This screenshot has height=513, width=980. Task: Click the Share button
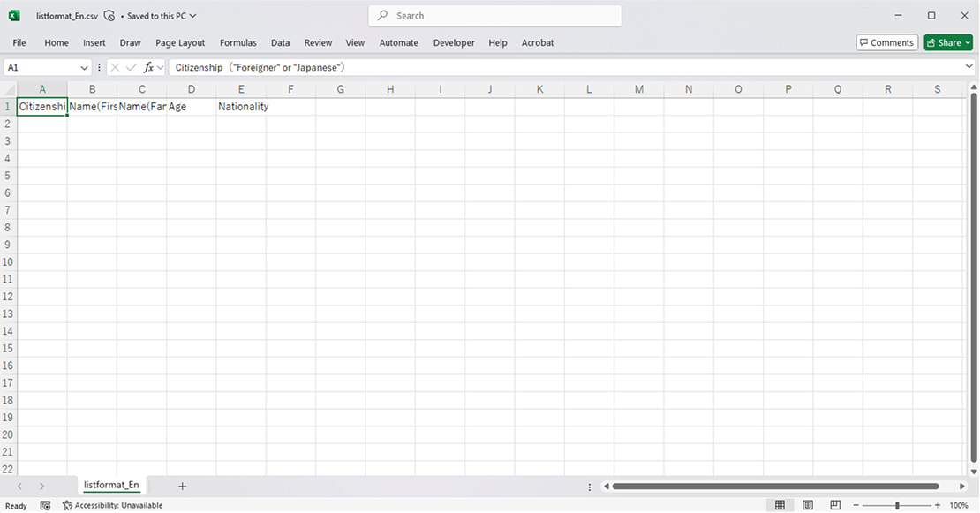click(946, 41)
